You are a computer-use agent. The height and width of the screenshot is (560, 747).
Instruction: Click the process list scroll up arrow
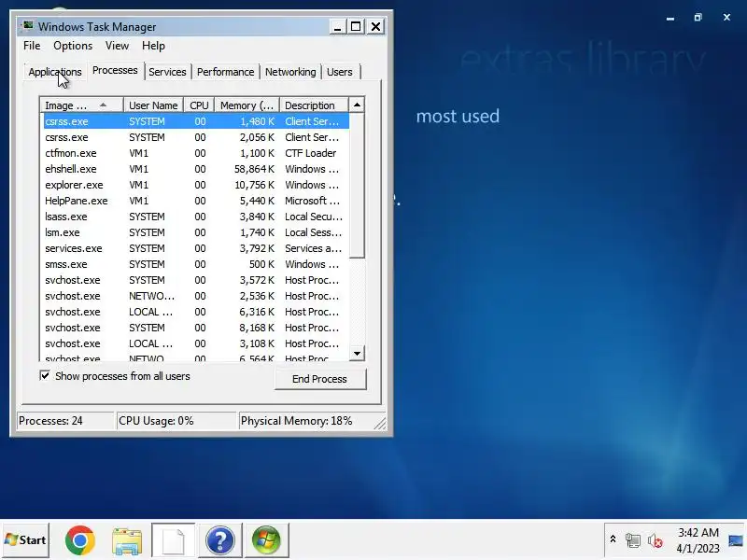pos(357,105)
